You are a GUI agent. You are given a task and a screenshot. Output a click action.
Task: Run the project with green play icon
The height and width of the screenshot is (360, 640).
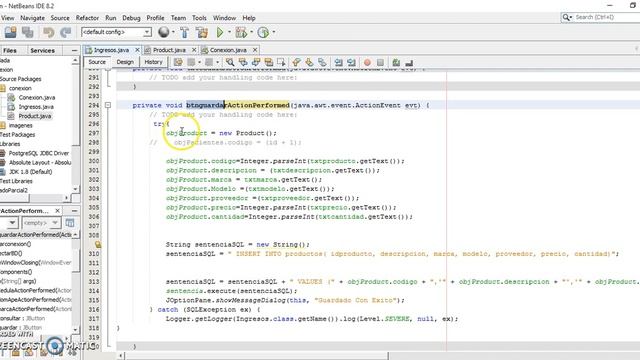point(220,32)
